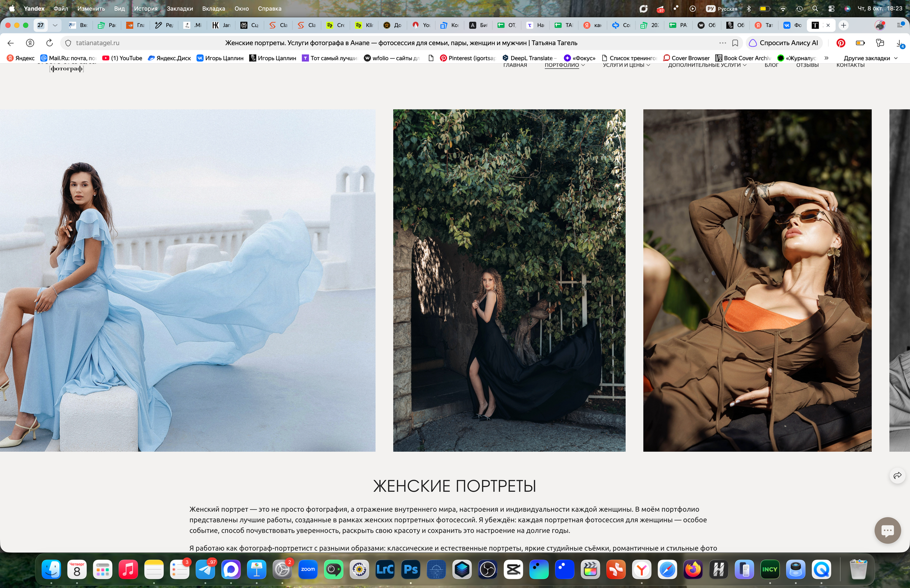Screen dimensions: 910x588
Task: Open the black dress garden photo
Action: coord(509,280)
